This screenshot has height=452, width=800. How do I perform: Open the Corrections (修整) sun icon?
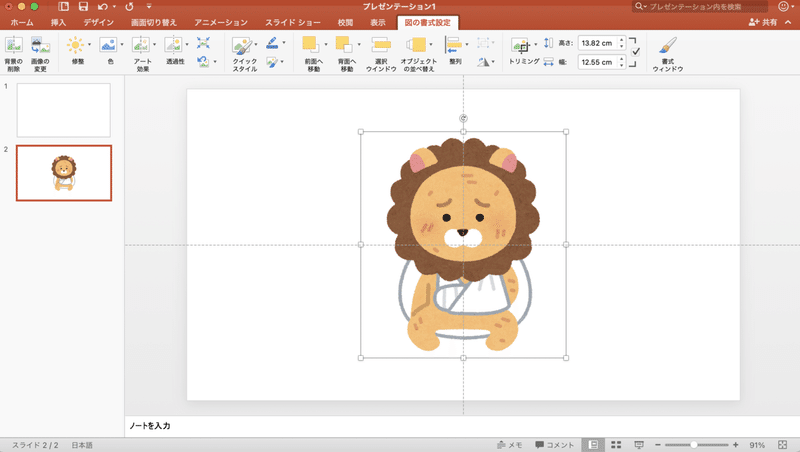[x=76, y=45]
